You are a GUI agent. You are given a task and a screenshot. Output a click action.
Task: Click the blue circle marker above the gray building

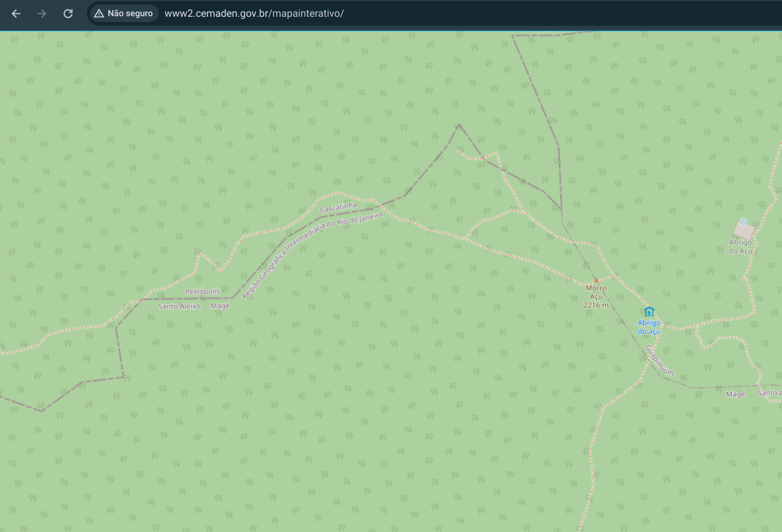tap(744, 221)
